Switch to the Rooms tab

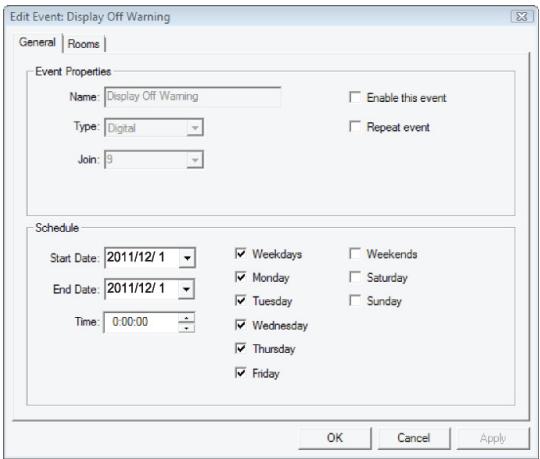83,44
